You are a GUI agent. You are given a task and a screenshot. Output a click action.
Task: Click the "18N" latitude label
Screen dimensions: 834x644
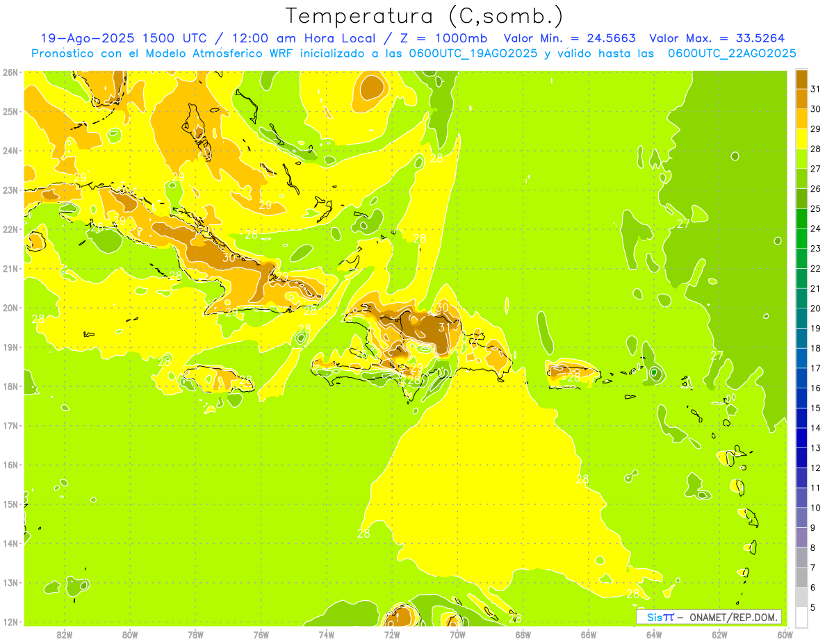pos(10,386)
